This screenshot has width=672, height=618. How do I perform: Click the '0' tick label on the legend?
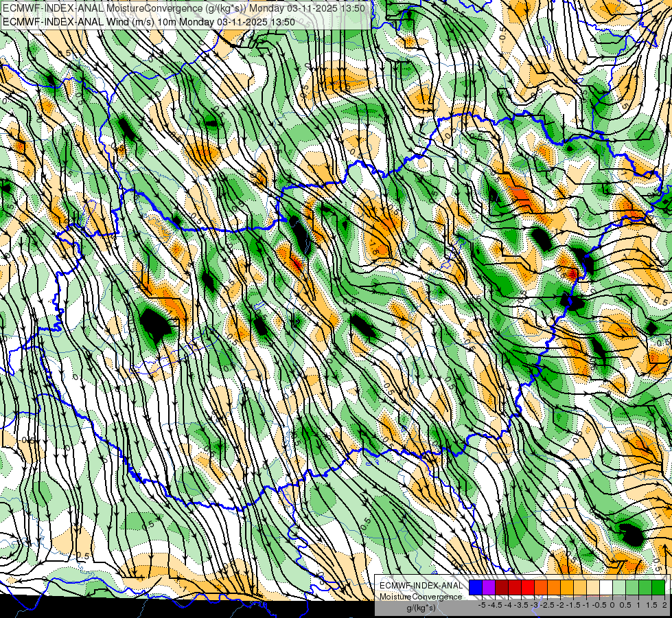pos(612,605)
